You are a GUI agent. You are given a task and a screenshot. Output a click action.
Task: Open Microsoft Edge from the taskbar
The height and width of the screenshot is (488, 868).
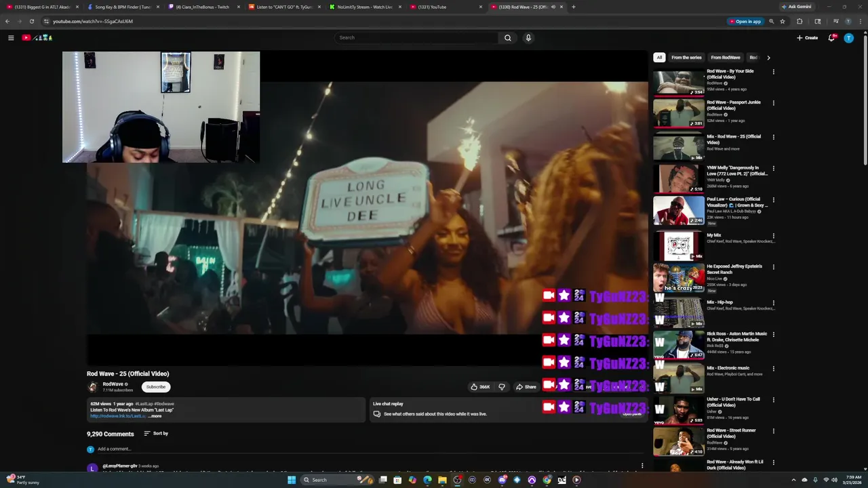point(427,480)
